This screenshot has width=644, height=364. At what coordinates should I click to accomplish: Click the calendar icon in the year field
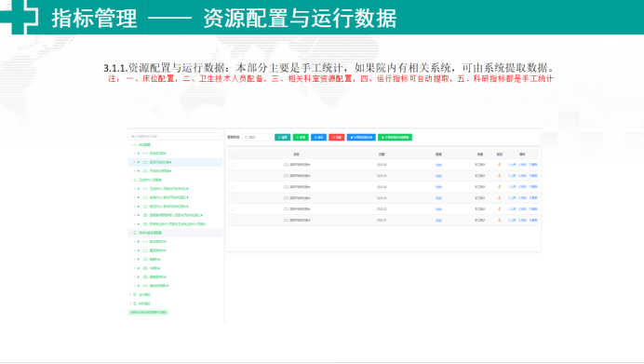246,137
